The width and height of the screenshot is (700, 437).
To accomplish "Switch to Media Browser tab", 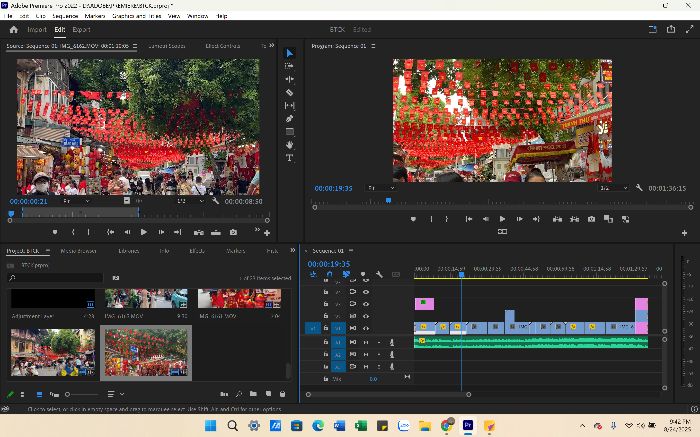I will coord(79,251).
